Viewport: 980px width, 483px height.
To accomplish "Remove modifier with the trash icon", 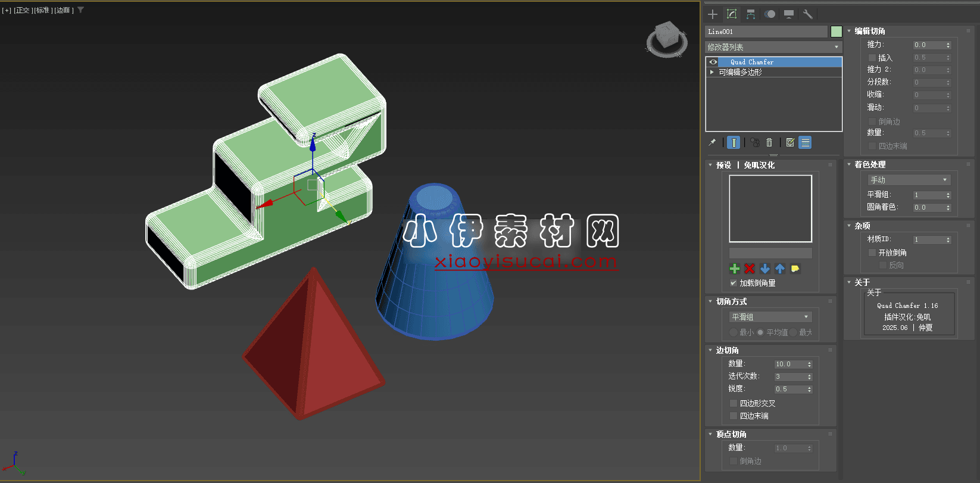I will click(x=769, y=142).
